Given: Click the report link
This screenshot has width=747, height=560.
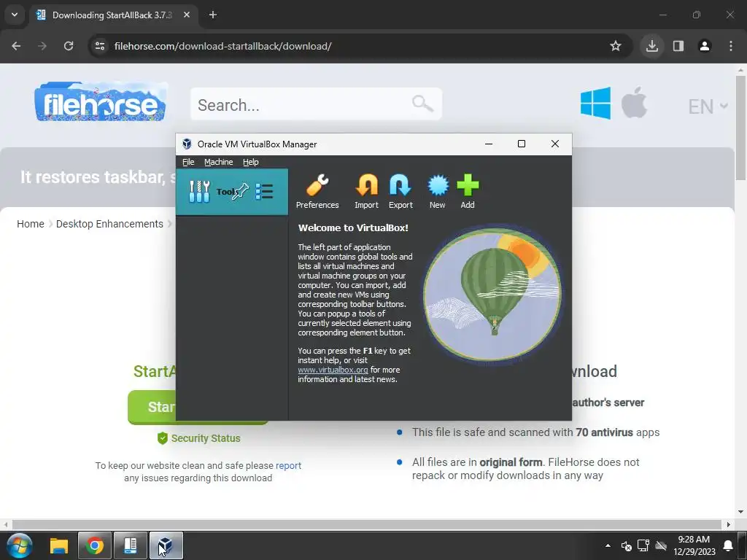Looking at the screenshot, I should pos(288,466).
